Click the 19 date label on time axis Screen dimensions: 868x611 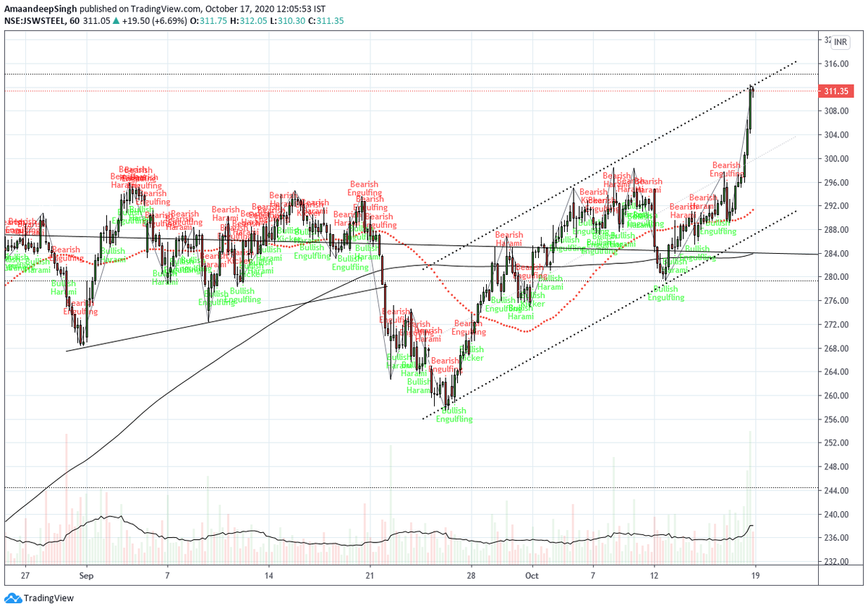(755, 576)
